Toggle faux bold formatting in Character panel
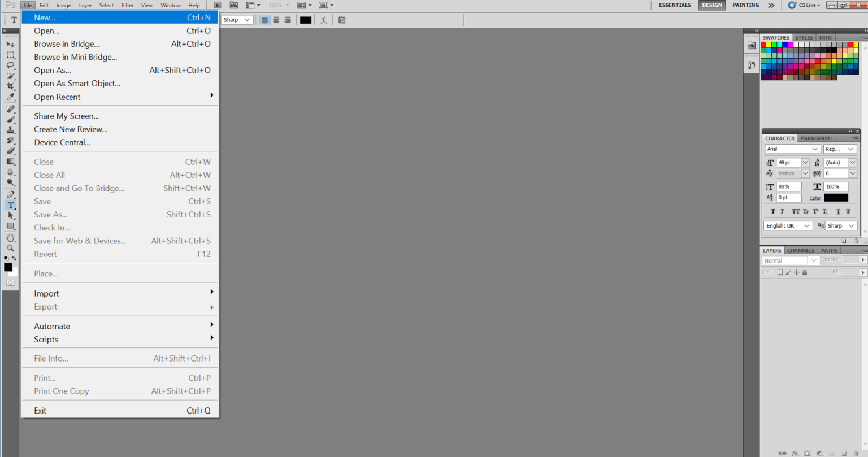This screenshot has width=868, height=457. (x=772, y=211)
